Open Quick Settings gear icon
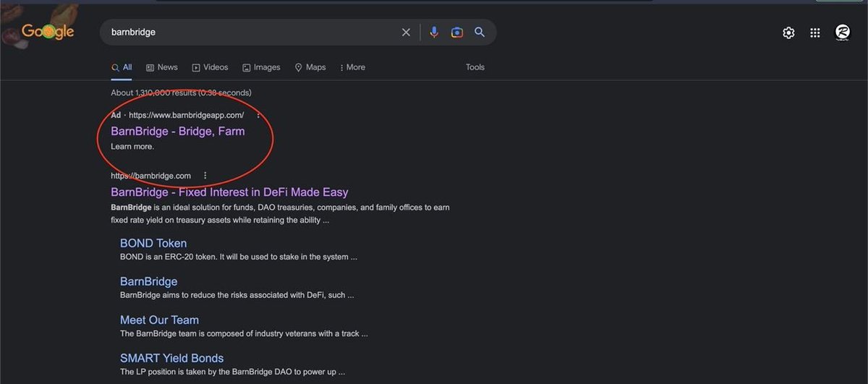The image size is (868, 384). coord(788,33)
